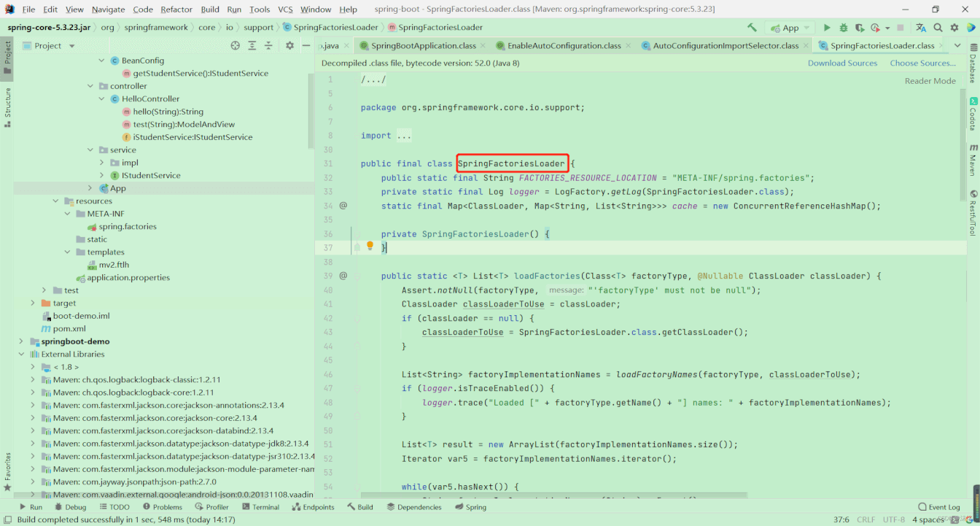Run App with Coverage icon
980x526 pixels.
[859, 28]
